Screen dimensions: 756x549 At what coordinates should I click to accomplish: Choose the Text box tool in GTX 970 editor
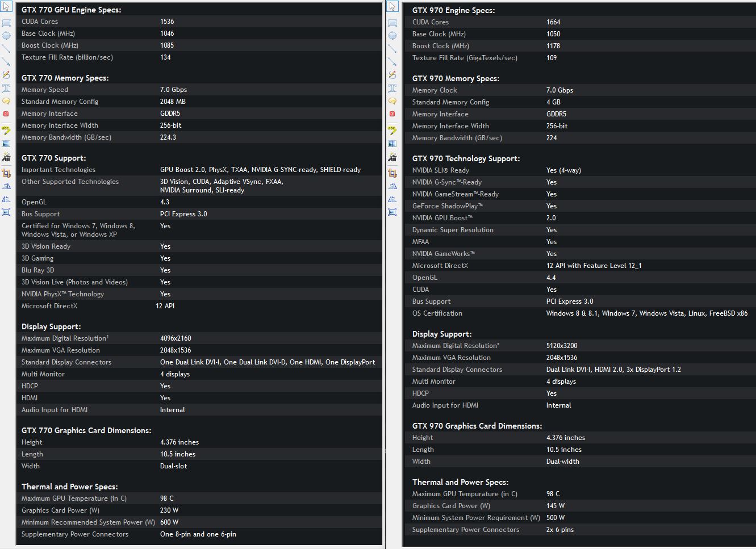[x=392, y=88]
